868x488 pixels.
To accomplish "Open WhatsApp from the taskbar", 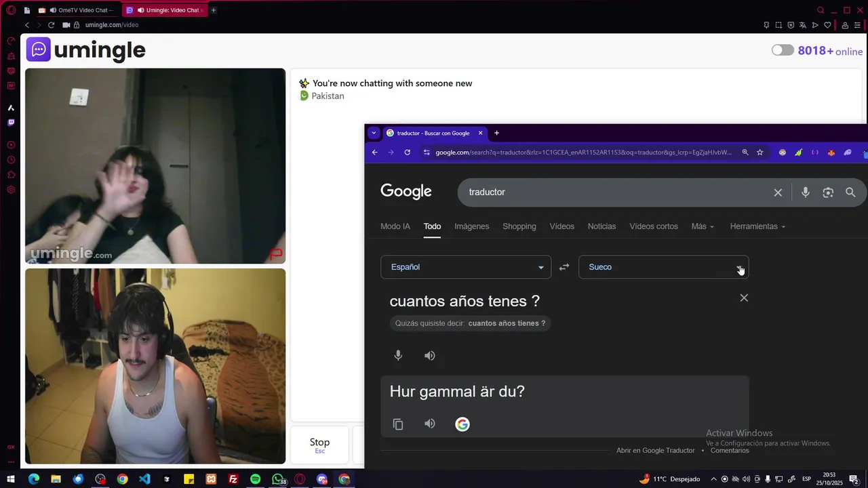I will (x=278, y=479).
